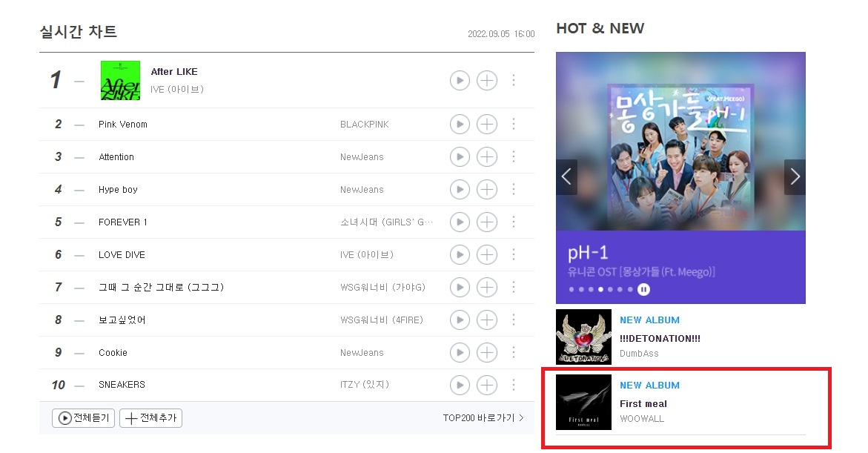The height and width of the screenshot is (453, 868).
Task: Open the !!!DETONATION!!! album cover
Action: point(583,337)
